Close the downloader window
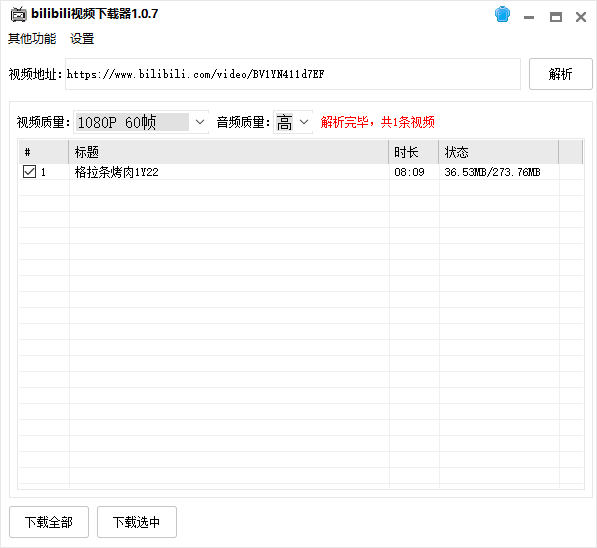Screen dimensions: 597x548 click(x=581, y=17)
